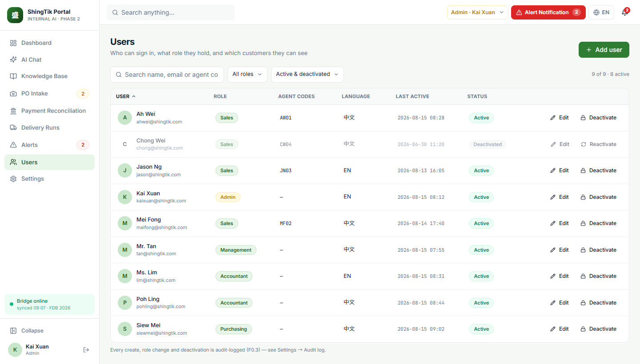Deactivate Ah Wei's account
This screenshot has width=640, height=364.
(x=598, y=118)
